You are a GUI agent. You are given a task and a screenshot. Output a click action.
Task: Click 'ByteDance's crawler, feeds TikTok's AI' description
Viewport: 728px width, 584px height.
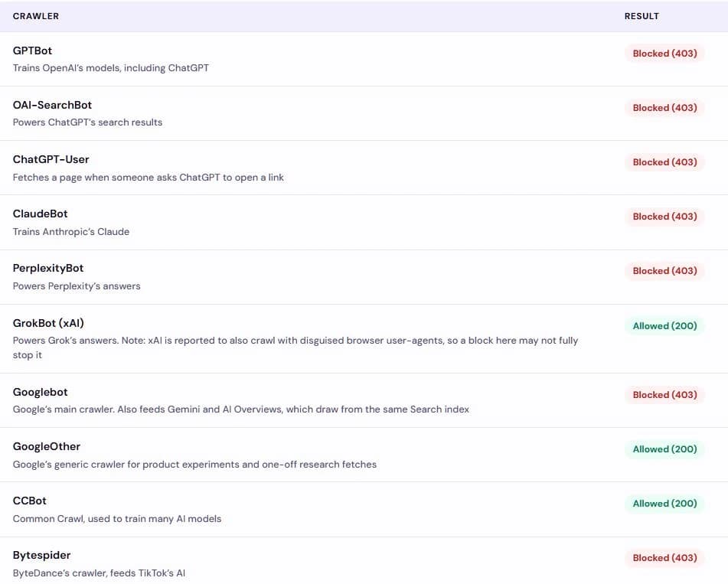point(99,573)
